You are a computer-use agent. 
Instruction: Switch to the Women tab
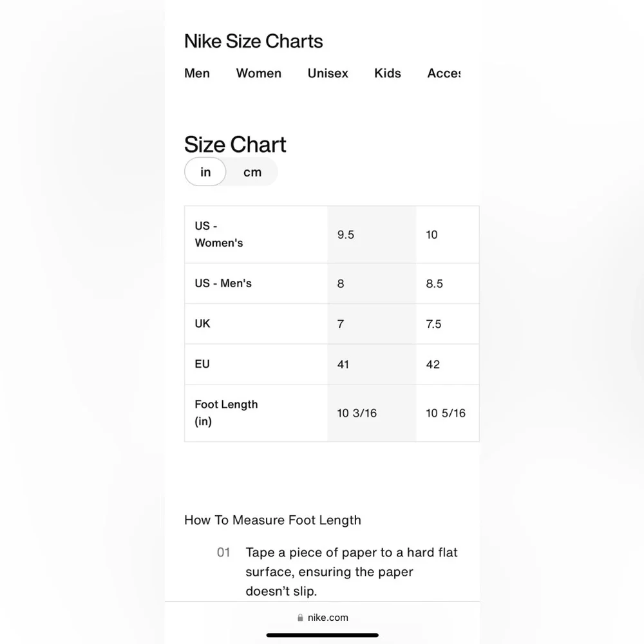pos(258,73)
